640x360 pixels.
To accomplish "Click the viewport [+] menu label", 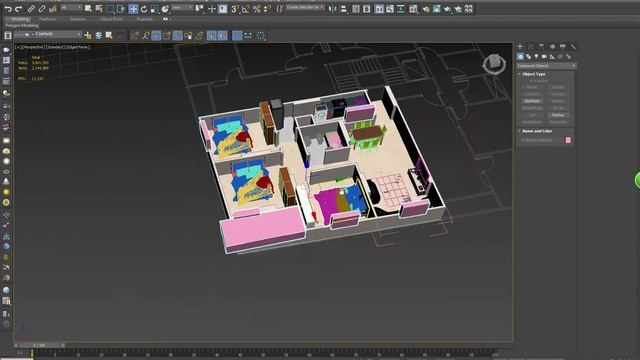I will [x=17, y=47].
